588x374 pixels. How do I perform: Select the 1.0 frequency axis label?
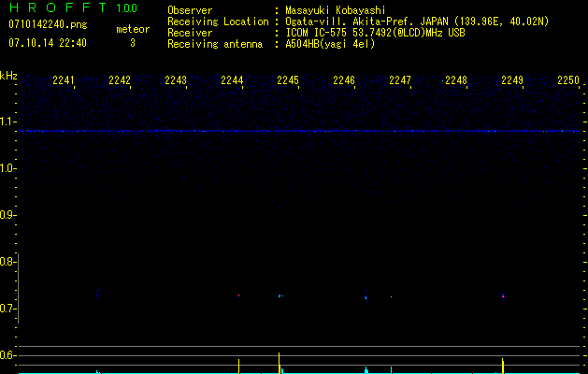pos(8,168)
